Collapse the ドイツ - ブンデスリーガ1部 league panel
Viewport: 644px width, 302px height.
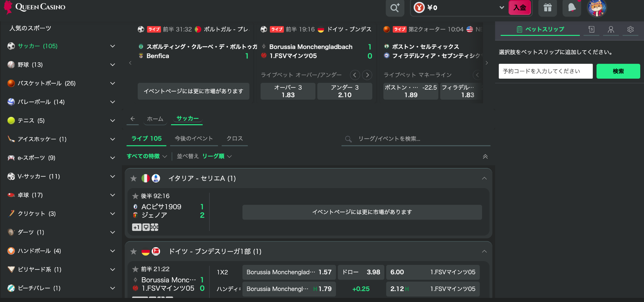tap(484, 251)
